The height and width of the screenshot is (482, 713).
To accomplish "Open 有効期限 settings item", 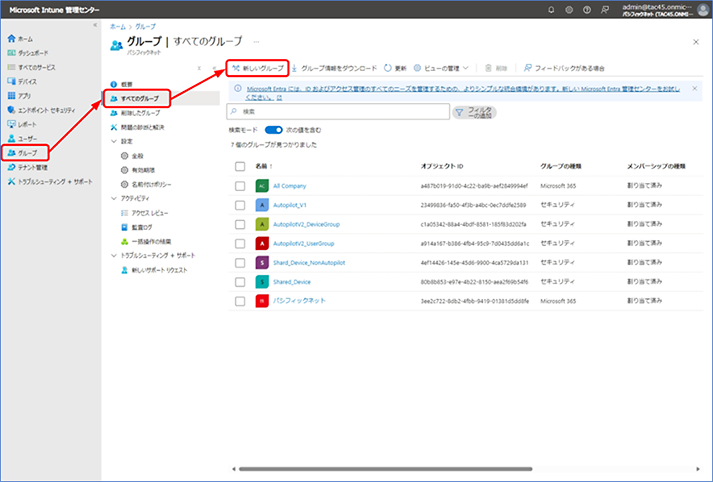I will tap(138, 170).
